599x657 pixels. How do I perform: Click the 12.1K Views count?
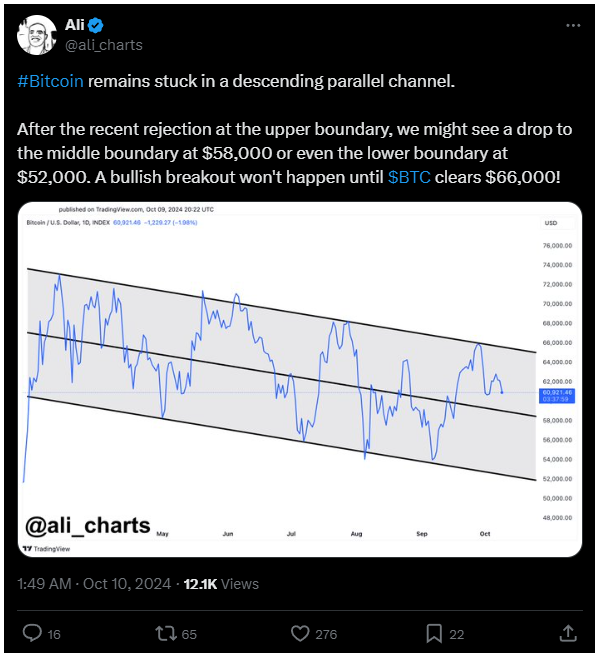221,584
